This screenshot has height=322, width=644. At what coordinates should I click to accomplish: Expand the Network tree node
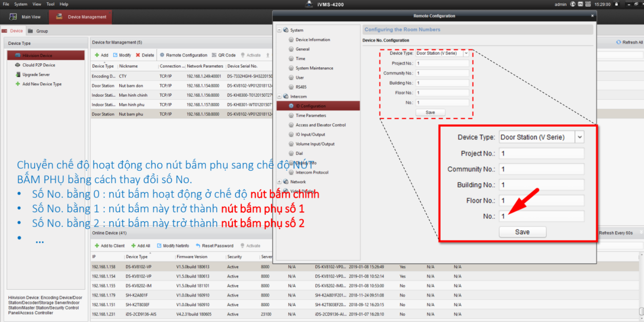[x=279, y=182]
